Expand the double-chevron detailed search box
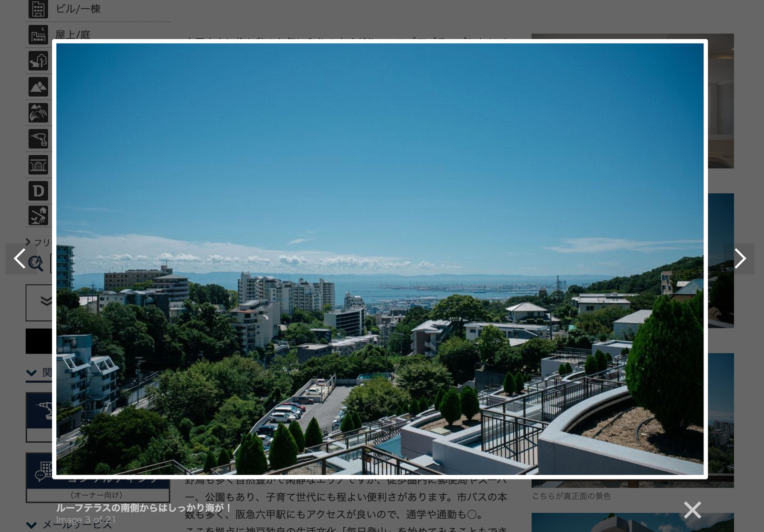Screen dimensions: 764x532 tap(39, 303)
